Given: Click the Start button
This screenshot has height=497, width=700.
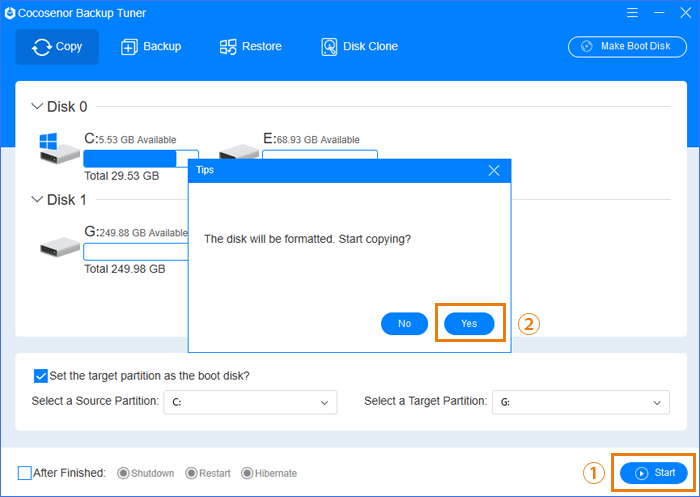Looking at the screenshot, I should [x=654, y=473].
